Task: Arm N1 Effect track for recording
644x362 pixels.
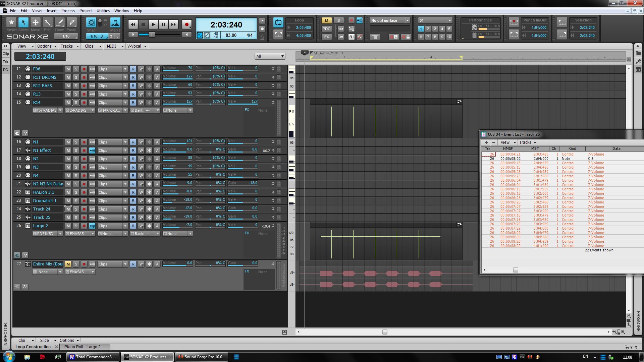Action: tap(84, 150)
